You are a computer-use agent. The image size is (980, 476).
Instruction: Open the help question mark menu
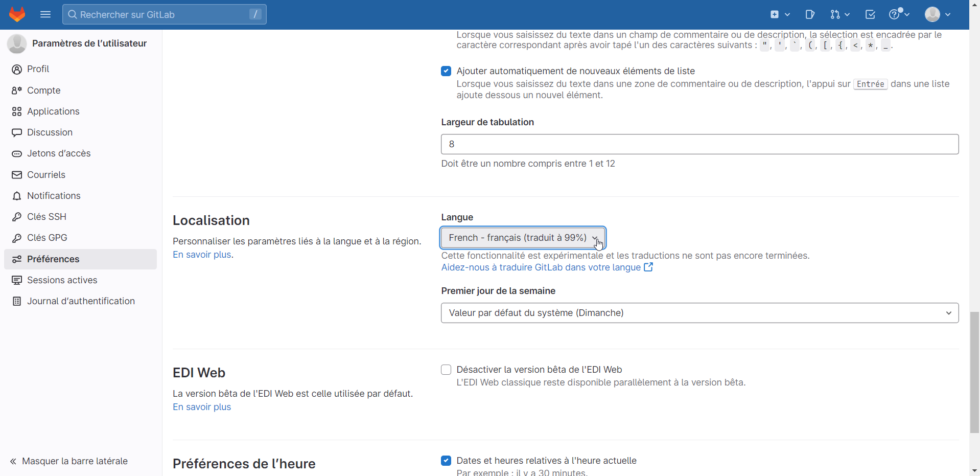899,14
